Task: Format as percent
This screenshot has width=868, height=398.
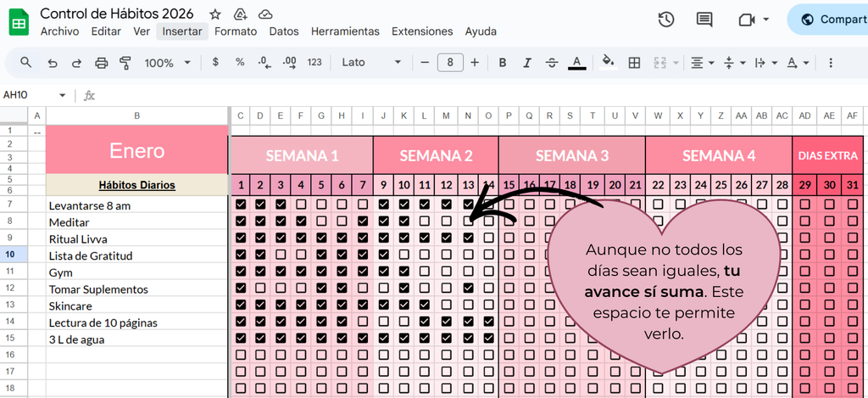Action: click(x=240, y=62)
